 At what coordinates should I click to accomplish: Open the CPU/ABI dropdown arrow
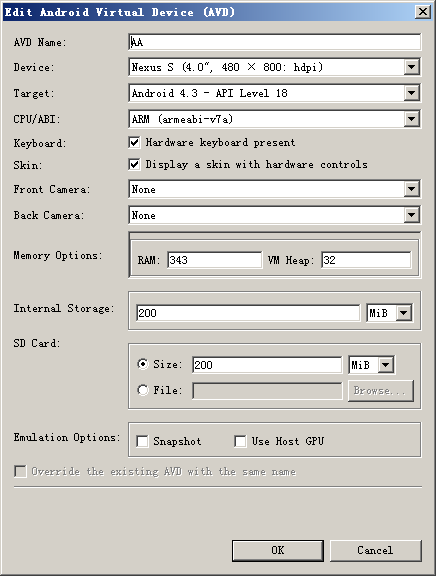point(411,119)
